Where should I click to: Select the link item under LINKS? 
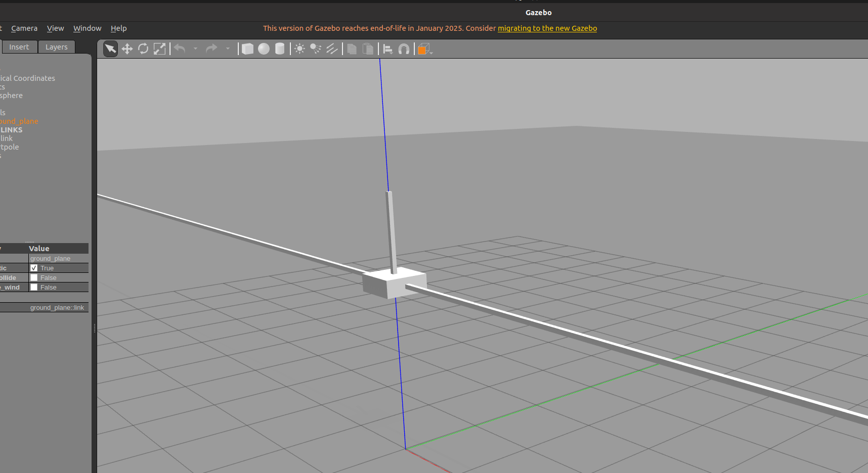pos(7,138)
